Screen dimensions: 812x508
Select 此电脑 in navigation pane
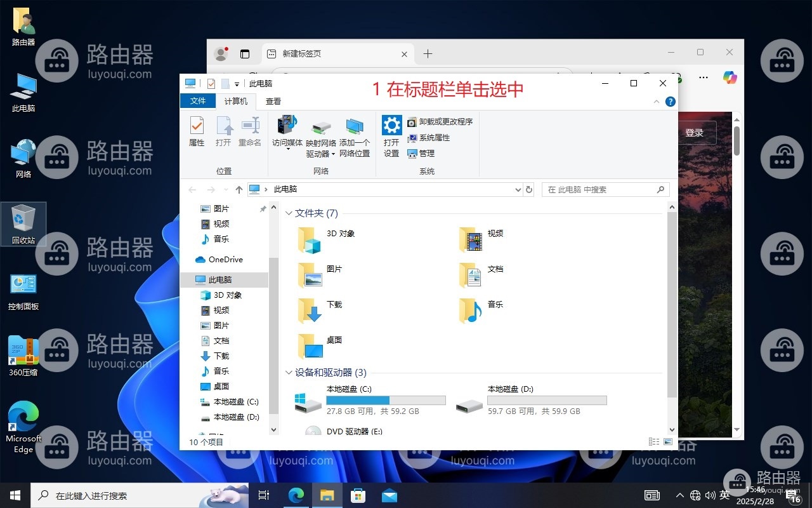click(225, 279)
